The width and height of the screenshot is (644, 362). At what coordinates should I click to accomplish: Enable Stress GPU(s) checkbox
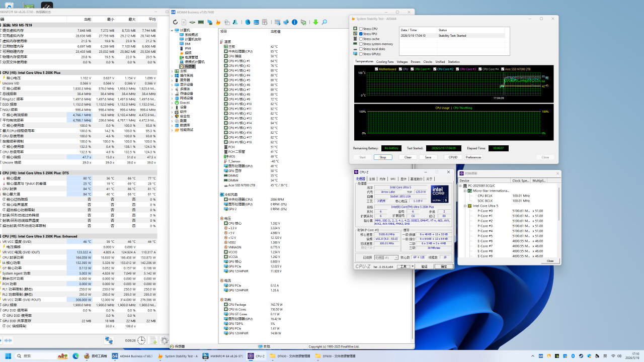(360, 54)
